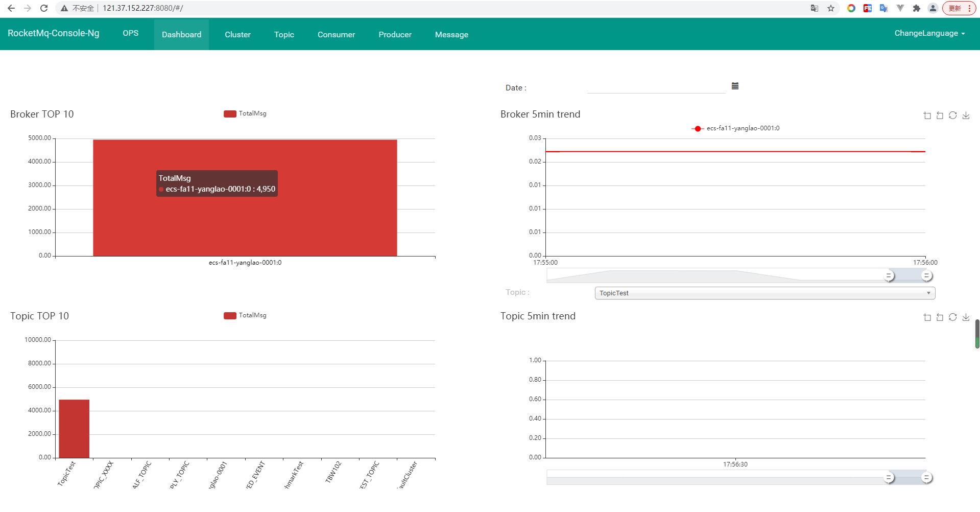This screenshot has height=512, width=980.
Task: Toggle TotalMsg legend in Broker TOP 10
Action: click(245, 113)
